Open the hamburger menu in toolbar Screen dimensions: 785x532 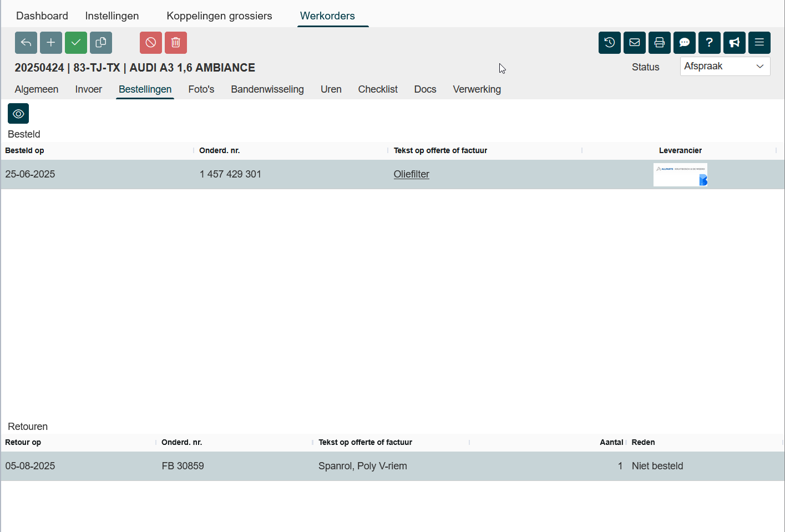pyautogui.click(x=759, y=43)
